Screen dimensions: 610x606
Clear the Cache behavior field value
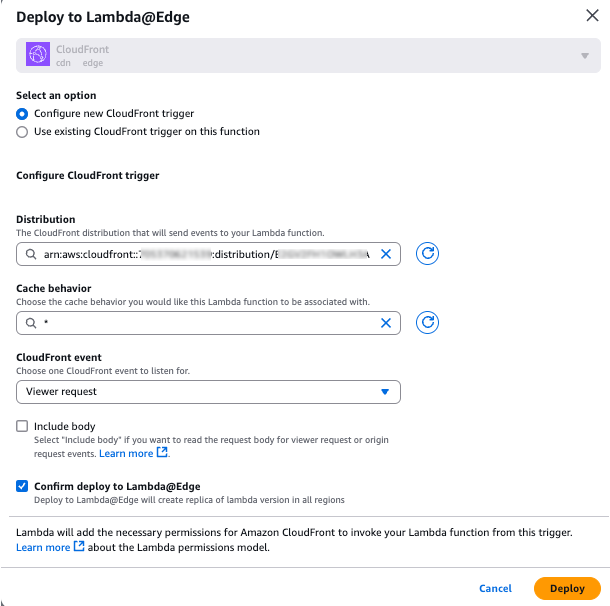(387, 323)
